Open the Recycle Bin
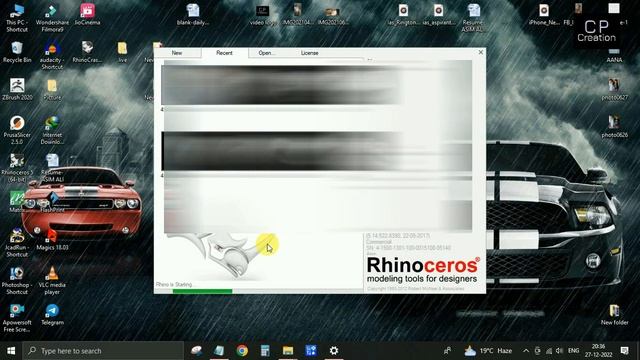This screenshot has width=640, height=360. point(17,52)
